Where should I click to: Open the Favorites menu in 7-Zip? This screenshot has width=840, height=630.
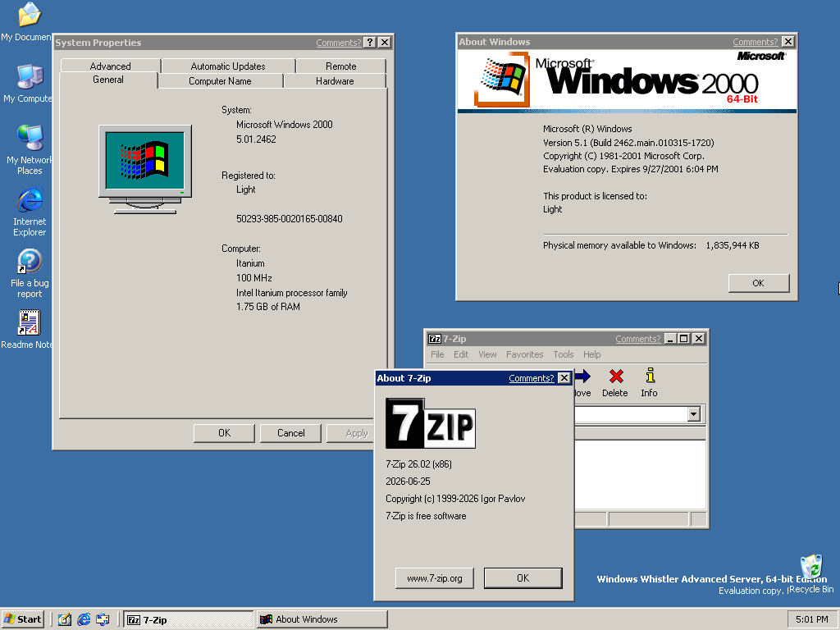coord(524,354)
